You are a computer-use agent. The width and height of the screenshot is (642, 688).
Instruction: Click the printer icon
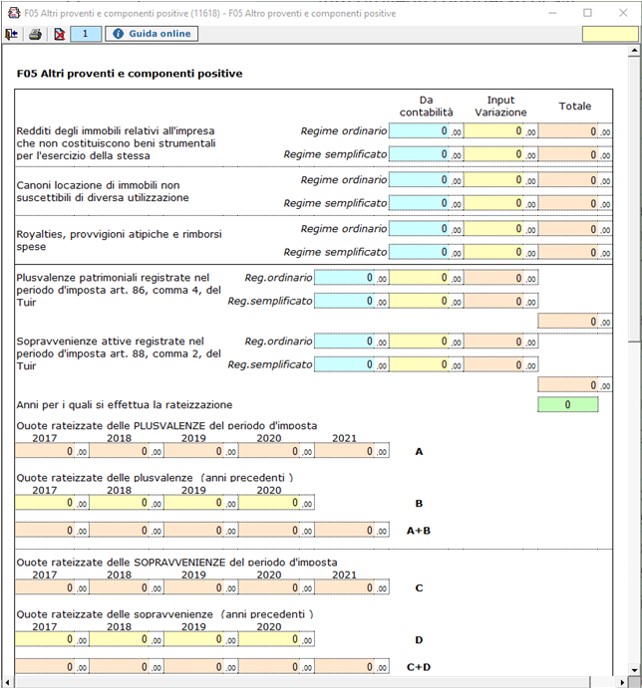coord(35,34)
